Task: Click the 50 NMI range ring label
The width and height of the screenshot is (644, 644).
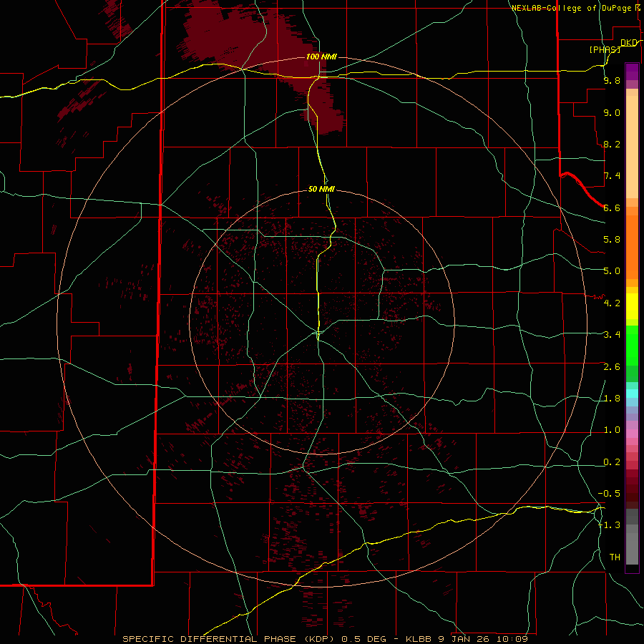Action: coord(321,190)
